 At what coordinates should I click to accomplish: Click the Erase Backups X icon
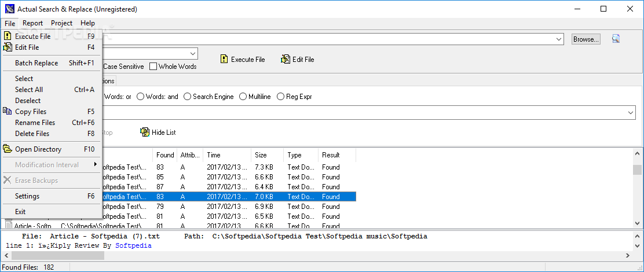click(x=8, y=180)
